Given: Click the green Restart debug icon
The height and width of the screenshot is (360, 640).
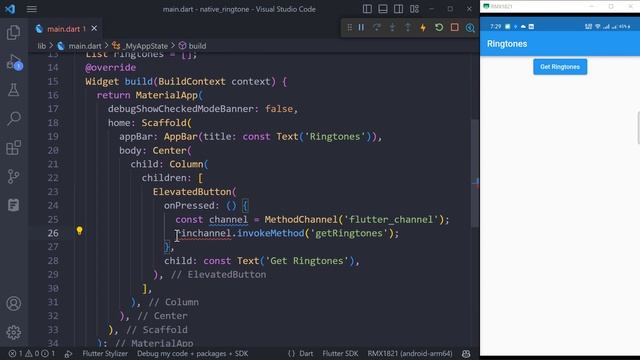Looking at the screenshot, I should pos(439,27).
